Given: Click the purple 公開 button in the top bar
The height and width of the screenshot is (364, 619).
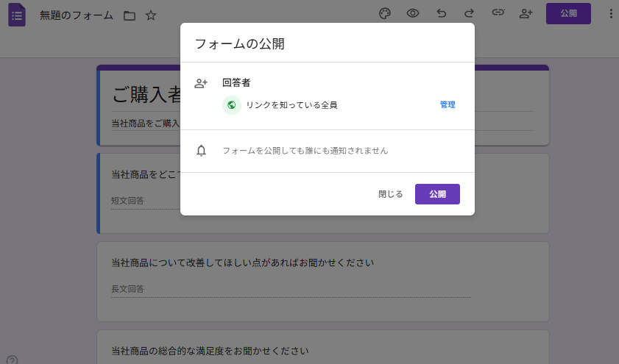Looking at the screenshot, I should (x=568, y=13).
